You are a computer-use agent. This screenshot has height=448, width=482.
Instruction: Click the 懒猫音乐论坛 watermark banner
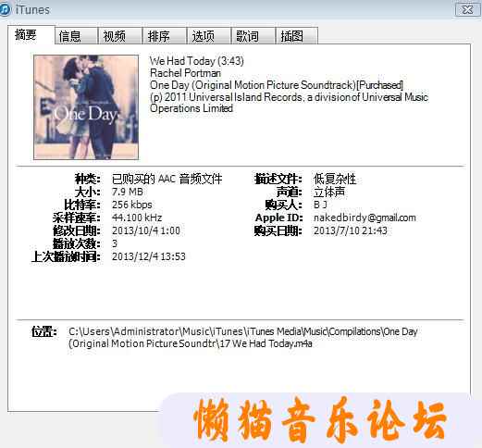tap(319, 420)
